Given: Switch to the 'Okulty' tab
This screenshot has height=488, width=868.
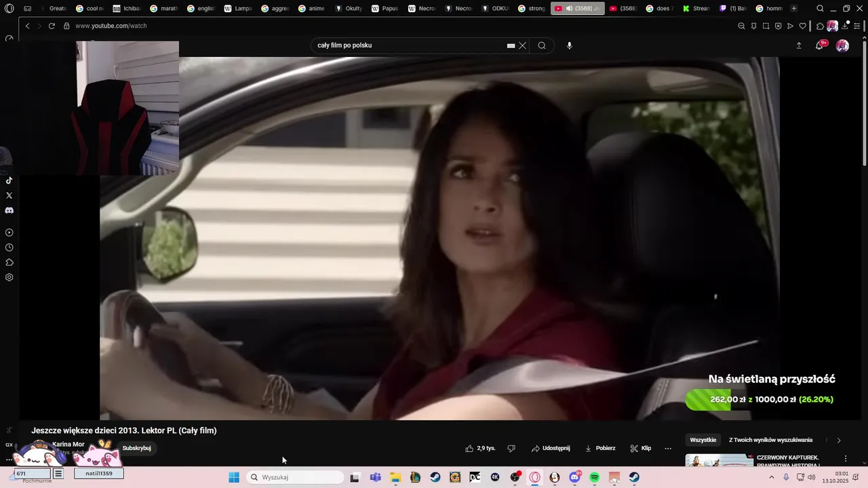Looking at the screenshot, I should (x=349, y=9).
